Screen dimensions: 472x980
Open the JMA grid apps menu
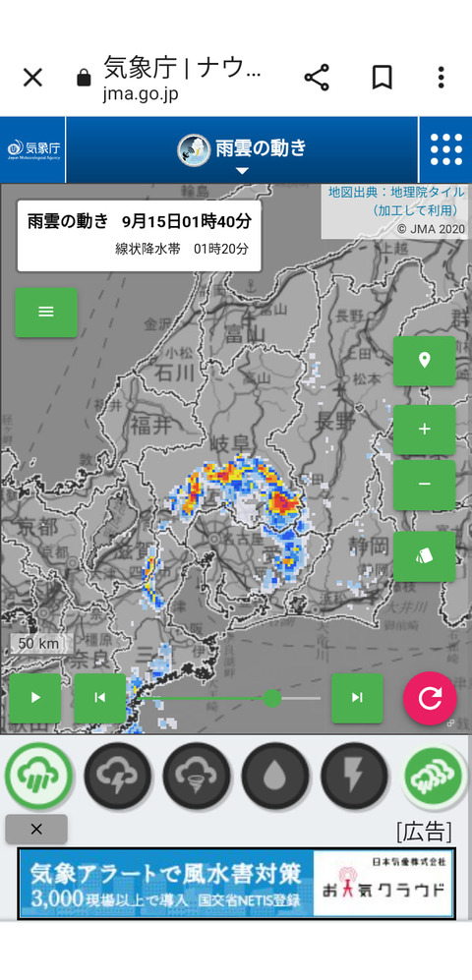pos(446,150)
